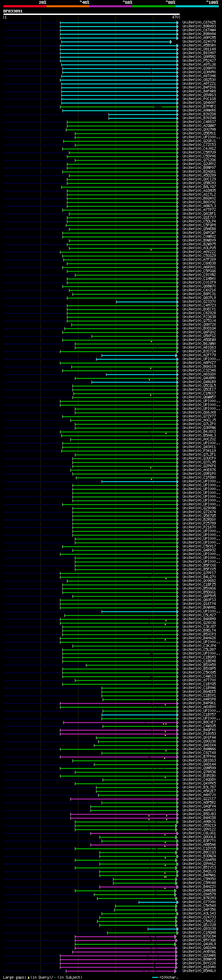Open hit UniRef100_P0C1G8
The width and height of the screenshot is (222, 980).
pos(199,99)
